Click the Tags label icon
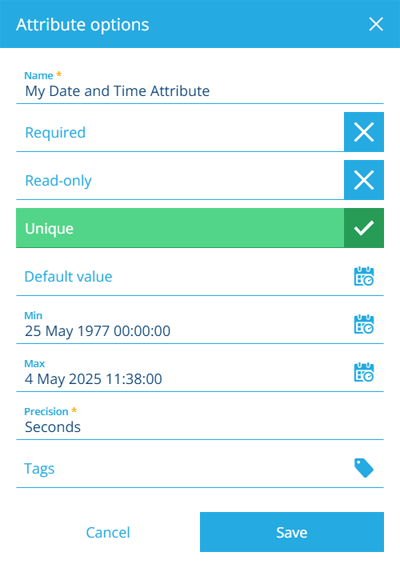The width and height of the screenshot is (400, 568). (364, 468)
